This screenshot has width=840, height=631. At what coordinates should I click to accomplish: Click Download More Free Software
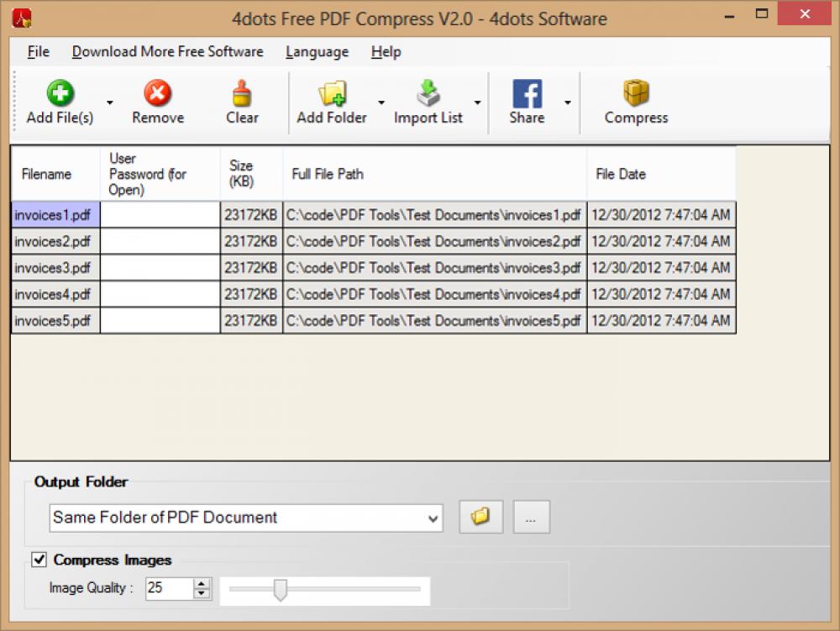pyautogui.click(x=167, y=51)
